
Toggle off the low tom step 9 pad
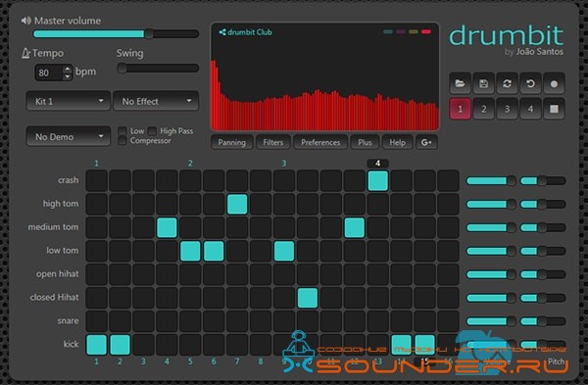click(284, 251)
